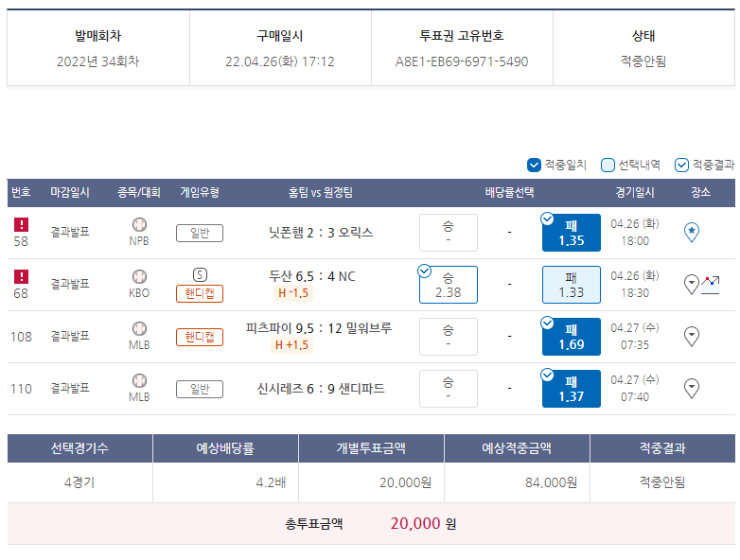Click individual bet amount 20,000원
Viewport: 740px width, 560px height.
[405, 482]
